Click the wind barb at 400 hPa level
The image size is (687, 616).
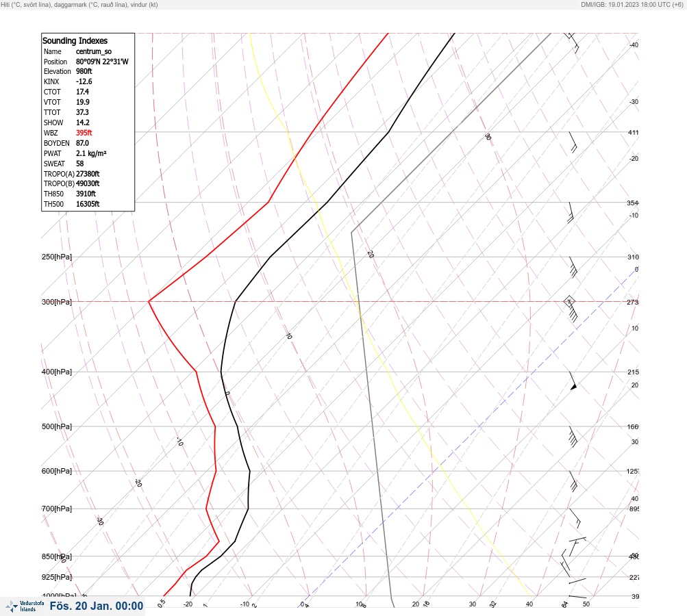click(x=573, y=381)
